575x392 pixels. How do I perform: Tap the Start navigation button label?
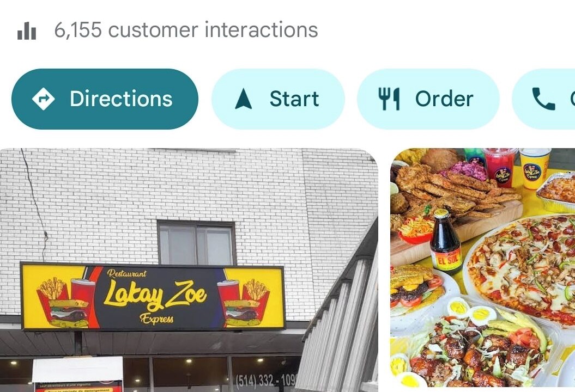click(x=294, y=99)
